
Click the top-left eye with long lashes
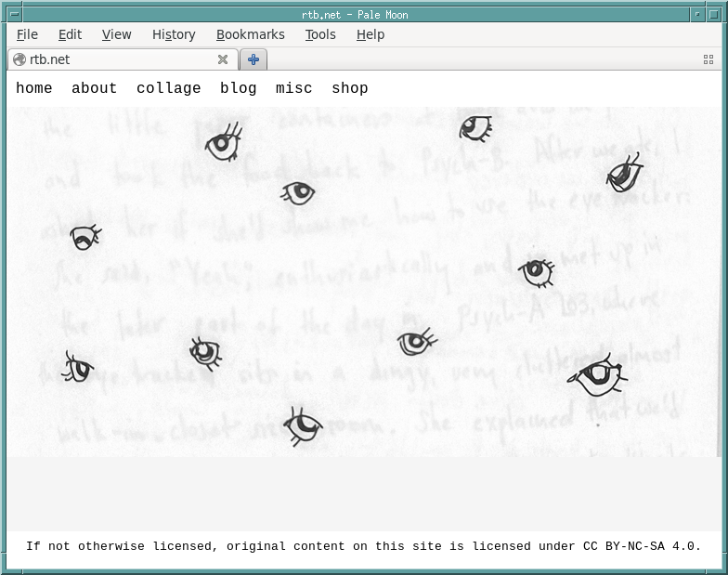point(222,144)
